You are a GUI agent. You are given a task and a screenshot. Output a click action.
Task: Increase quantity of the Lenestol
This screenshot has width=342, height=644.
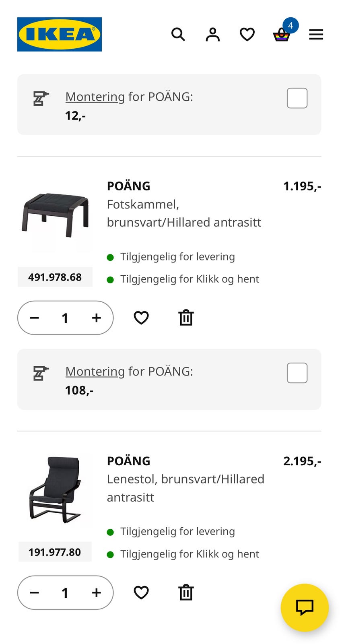[96, 592]
